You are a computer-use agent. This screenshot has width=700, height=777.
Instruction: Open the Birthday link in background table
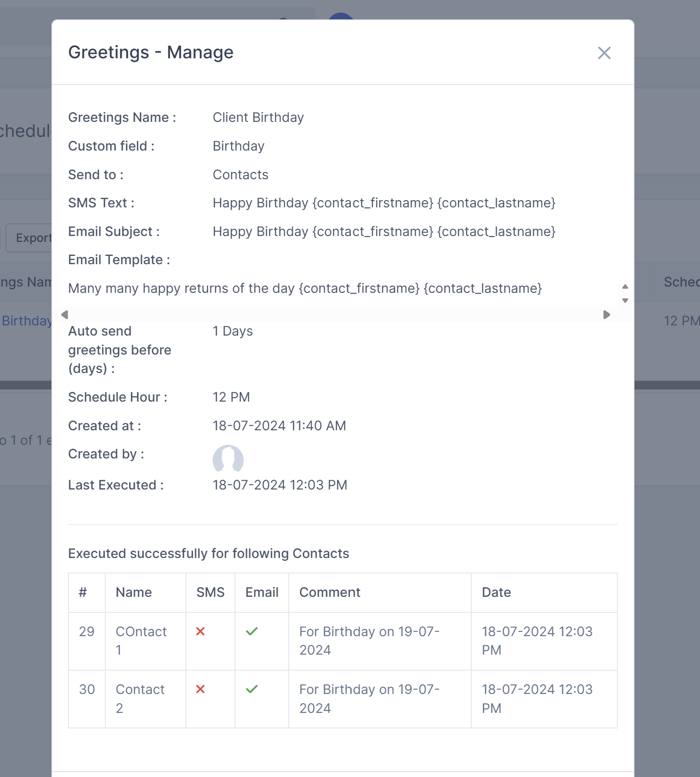click(x=26, y=321)
